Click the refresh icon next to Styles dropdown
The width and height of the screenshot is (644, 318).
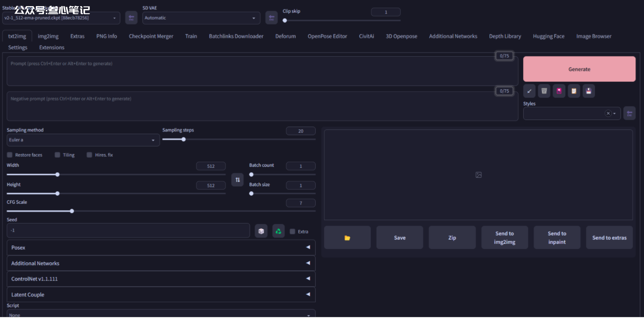coord(629,113)
